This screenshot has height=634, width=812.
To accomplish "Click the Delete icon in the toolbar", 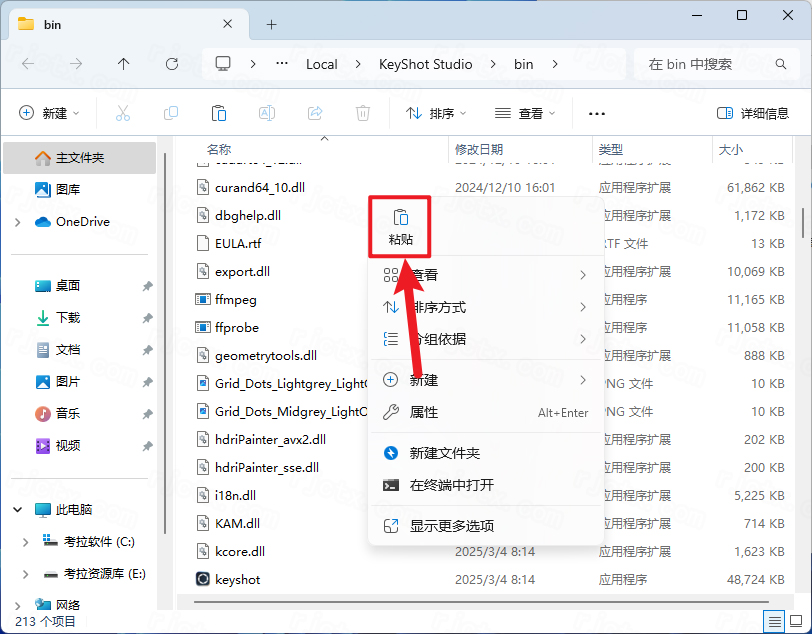I will pyautogui.click(x=363, y=113).
